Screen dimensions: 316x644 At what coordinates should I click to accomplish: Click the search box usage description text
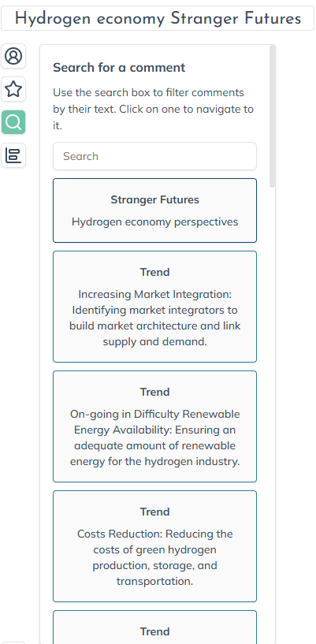(154, 109)
